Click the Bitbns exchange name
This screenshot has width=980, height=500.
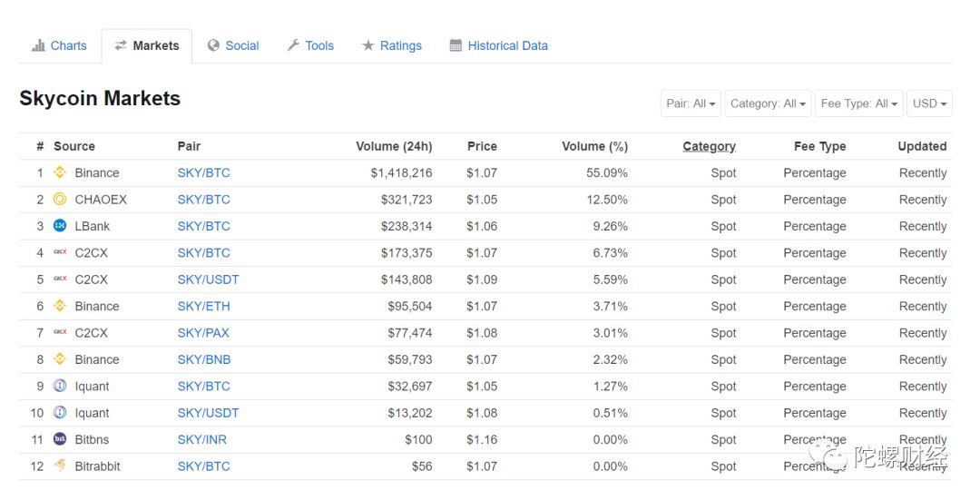pyautogui.click(x=92, y=440)
